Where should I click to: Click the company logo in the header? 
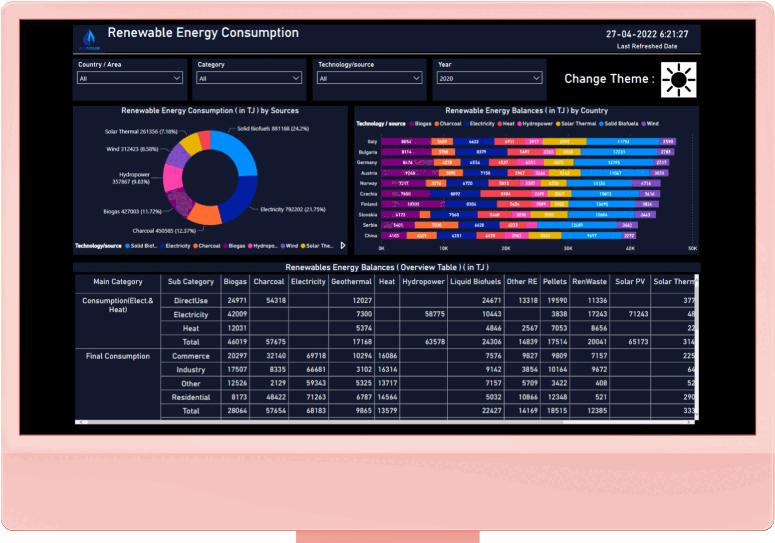coord(90,39)
